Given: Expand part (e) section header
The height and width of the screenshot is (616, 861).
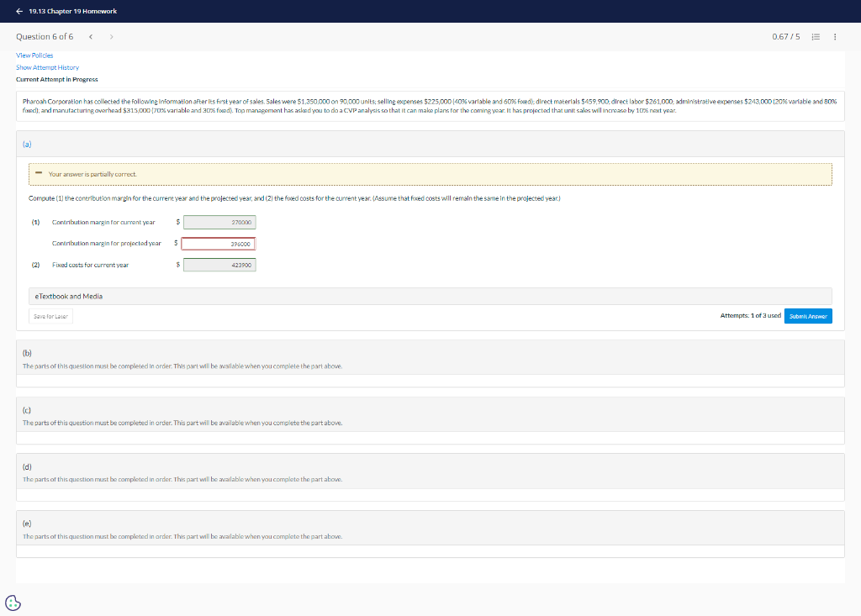Looking at the screenshot, I should coord(430,528).
